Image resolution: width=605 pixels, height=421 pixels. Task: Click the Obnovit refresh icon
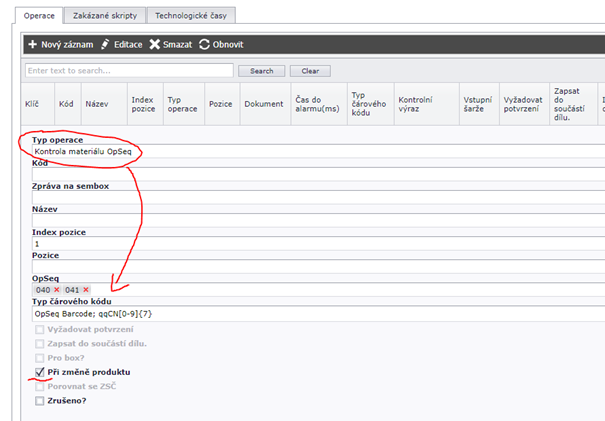(205, 45)
